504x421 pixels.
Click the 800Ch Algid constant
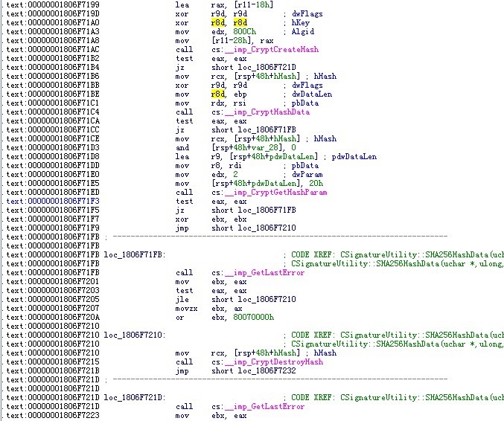(245, 31)
